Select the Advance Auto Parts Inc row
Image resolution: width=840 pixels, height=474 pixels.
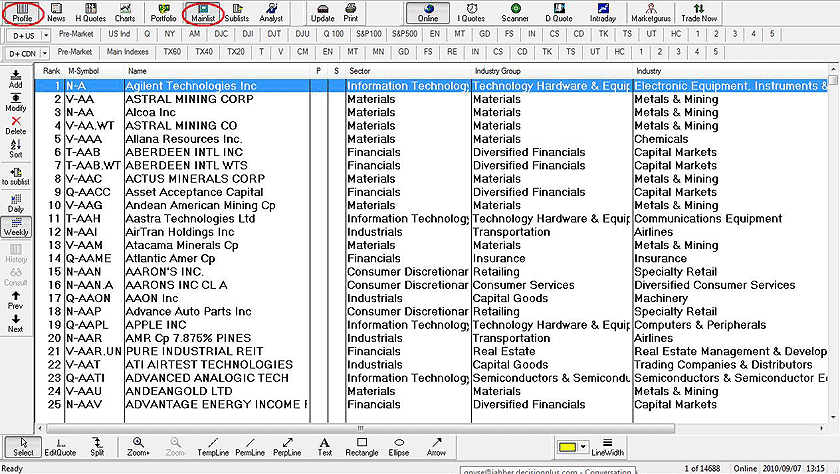431,312
